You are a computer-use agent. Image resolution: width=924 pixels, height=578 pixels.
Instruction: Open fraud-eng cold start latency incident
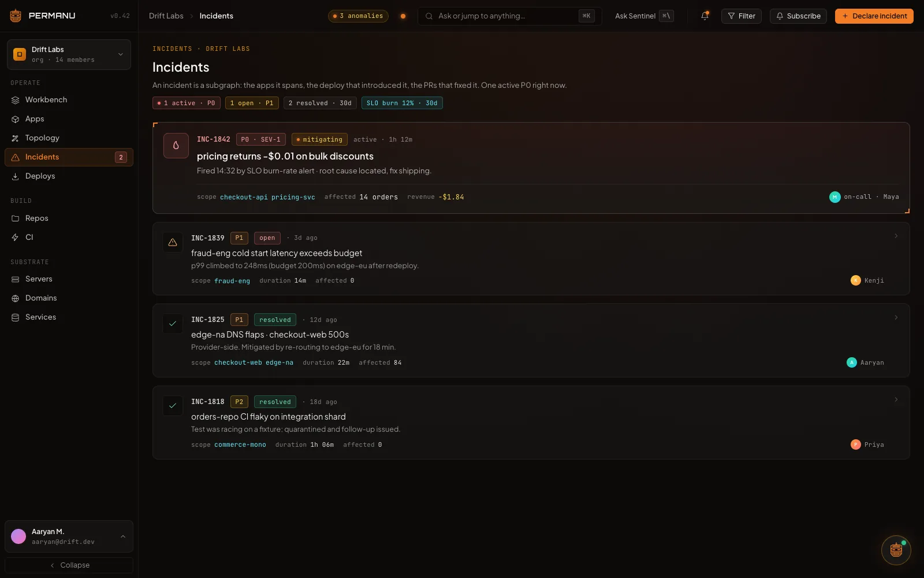[277, 253]
